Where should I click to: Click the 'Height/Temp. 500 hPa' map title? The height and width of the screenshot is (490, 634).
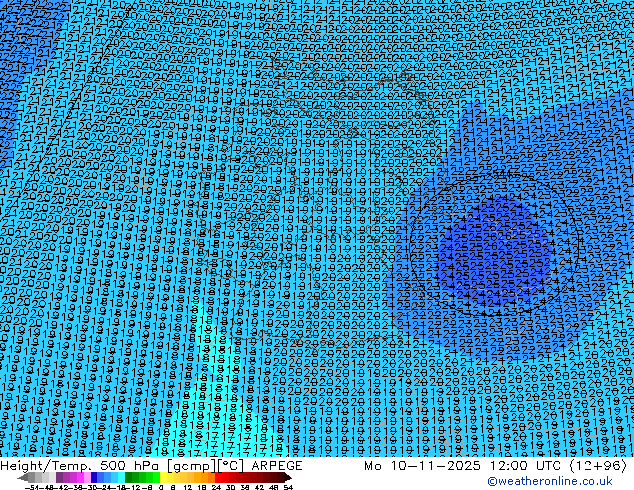point(81,466)
